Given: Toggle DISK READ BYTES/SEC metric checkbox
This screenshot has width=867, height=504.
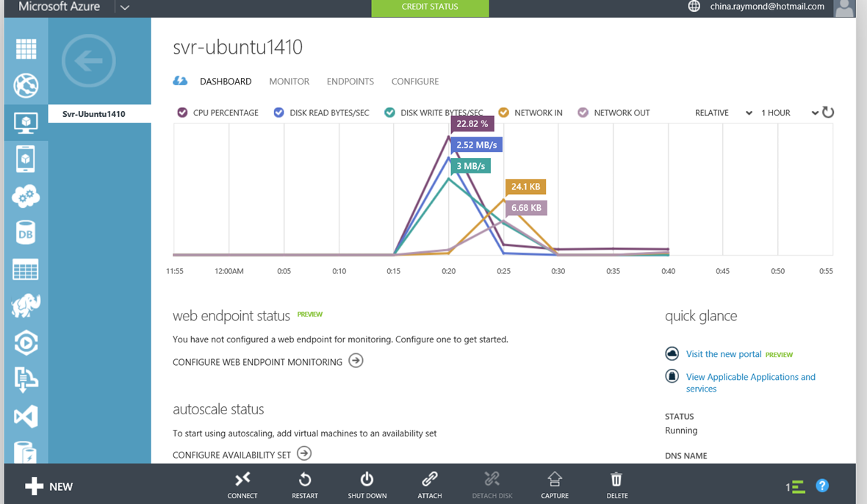Looking at the screenshot, I should click(x=278, y=112).
